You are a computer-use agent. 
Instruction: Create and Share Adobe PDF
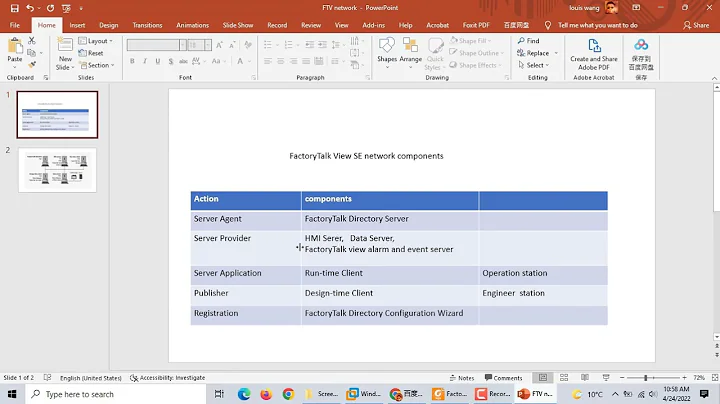click(594, 54)
